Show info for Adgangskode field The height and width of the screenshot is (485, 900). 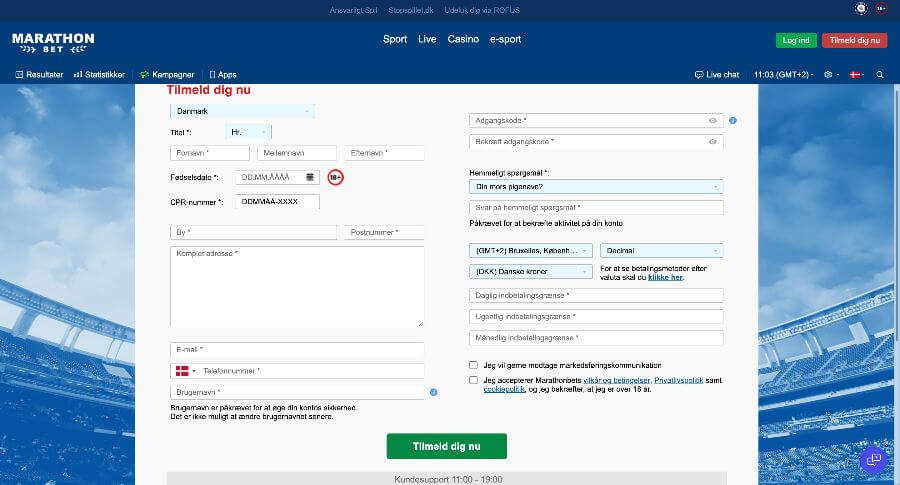tap(732, 121)
